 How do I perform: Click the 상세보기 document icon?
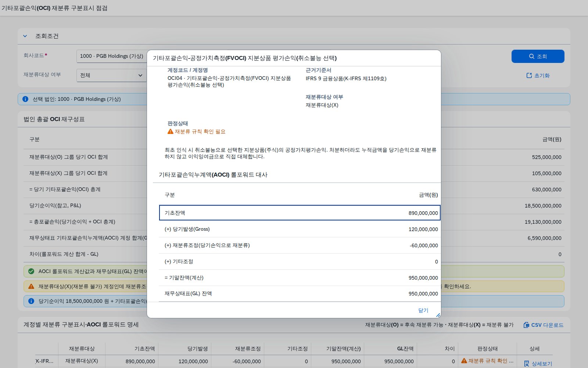pos(527,364)
